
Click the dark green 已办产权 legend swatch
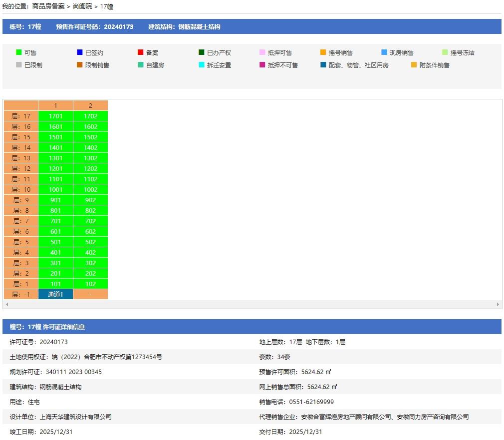[x=202, y=52]
